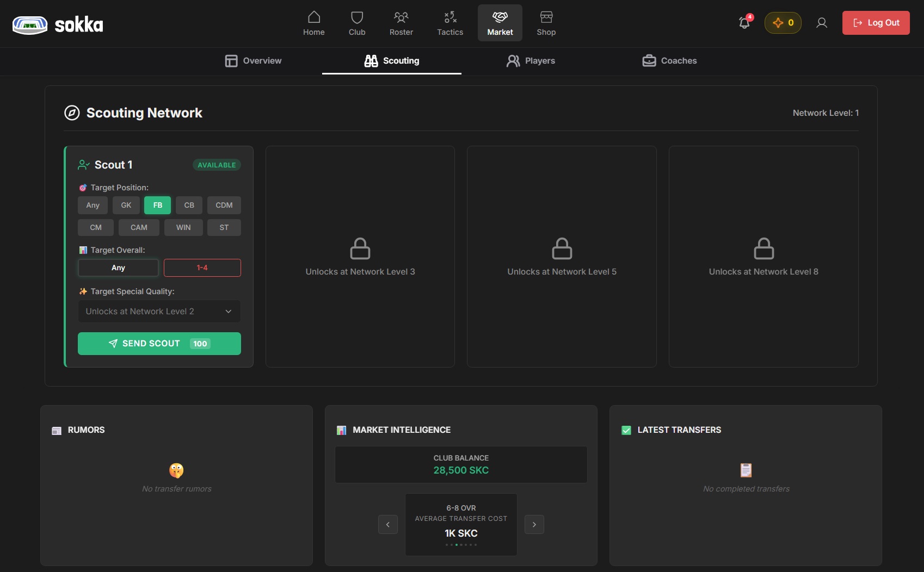Image resolution: width=924 pixels, height=572 pixels.
Task: Show previous average transfer cost slide
Action: 388,525
